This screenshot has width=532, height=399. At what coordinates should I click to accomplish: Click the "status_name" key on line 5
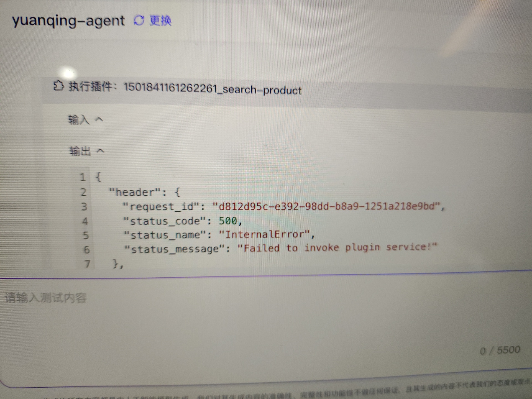pyautogui.click(x=164, y=235)
